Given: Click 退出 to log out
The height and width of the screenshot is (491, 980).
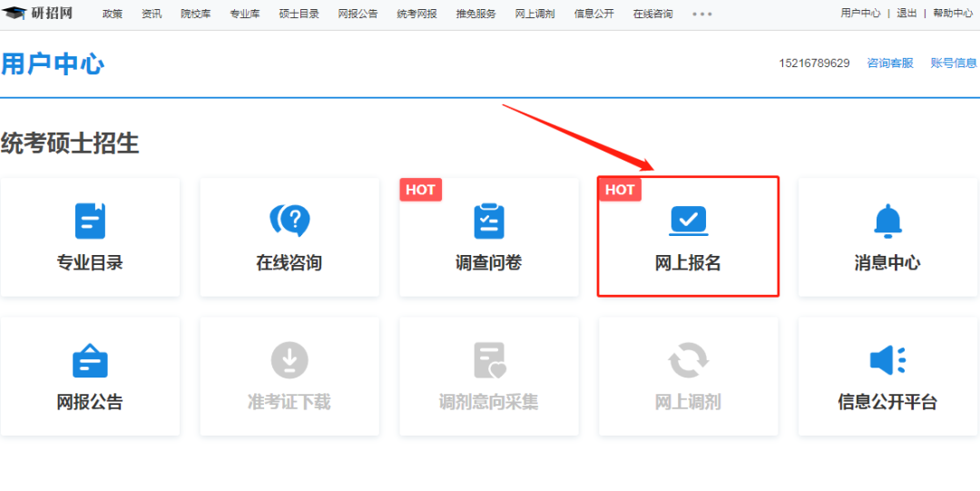Looking at the screenshot, I should point(906,14).
